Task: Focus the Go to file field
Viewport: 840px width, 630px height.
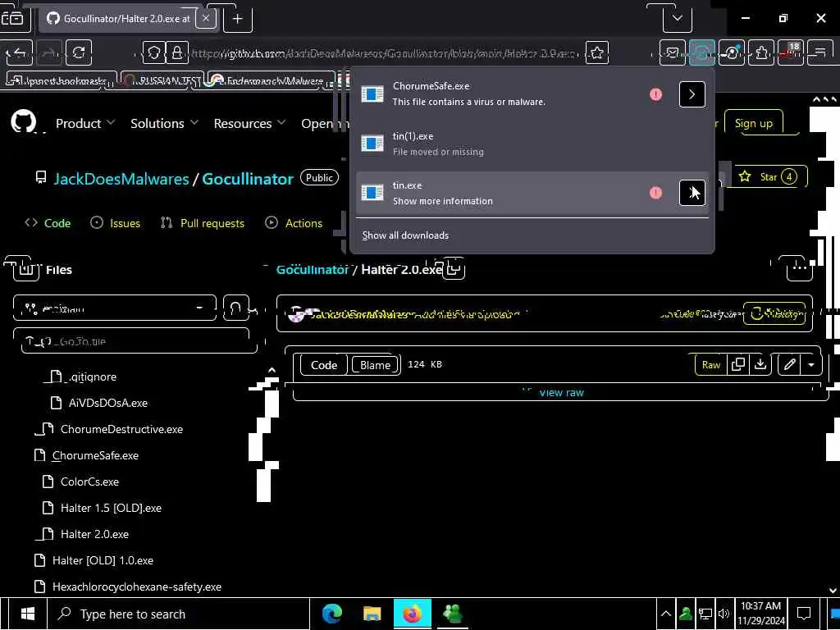Action: (x=135, y=341)
